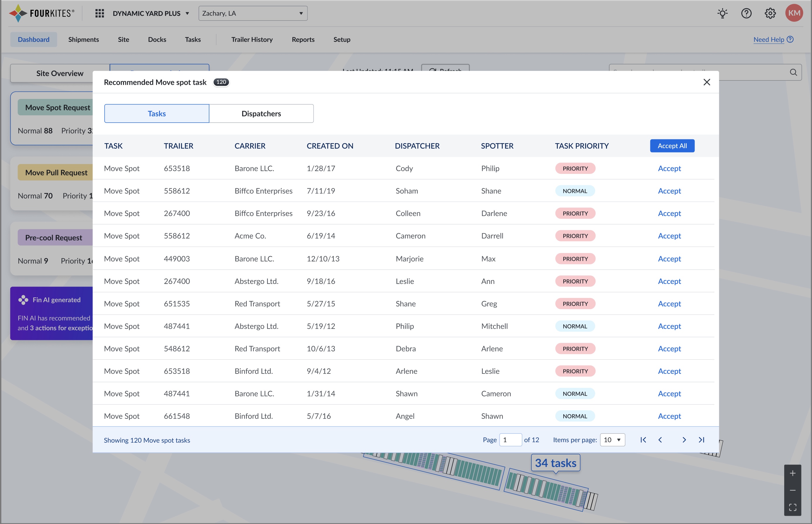Click the 34 tasks map marker
This screenshot has width=812, height=524.
click(556, 463)
